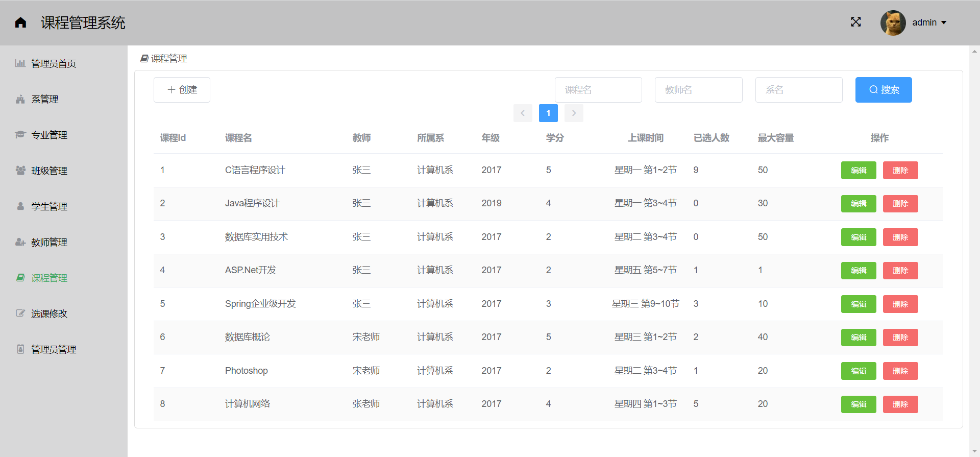Click the bar chart icon for 管理员首页
Screen dimensions: 980x457
(20, 63)
